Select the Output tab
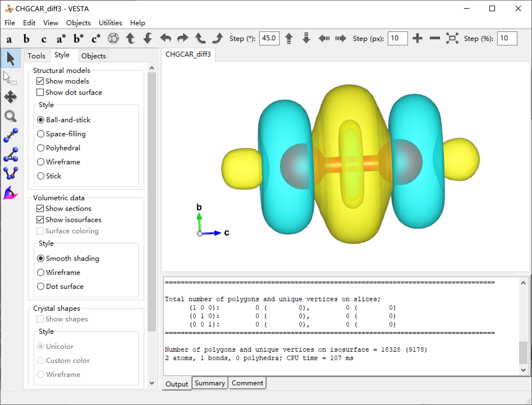 (x=177, y=384)
